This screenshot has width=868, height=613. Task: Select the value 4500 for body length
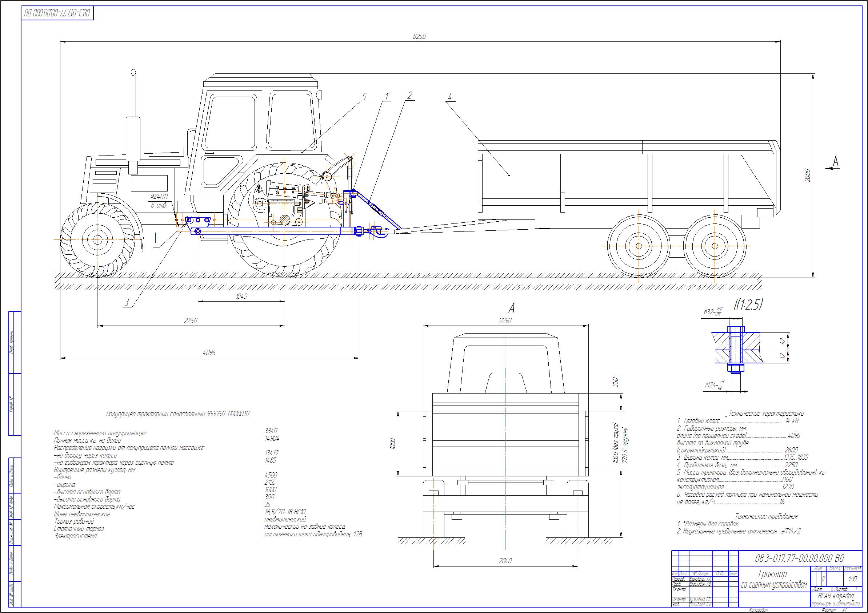click(271, 475)
